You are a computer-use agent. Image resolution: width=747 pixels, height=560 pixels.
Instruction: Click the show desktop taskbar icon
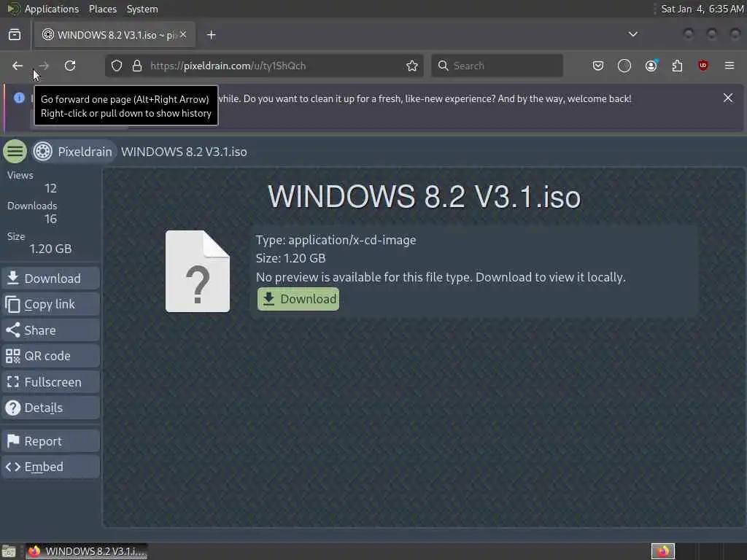pyautogui.click(x=9, y=551)
